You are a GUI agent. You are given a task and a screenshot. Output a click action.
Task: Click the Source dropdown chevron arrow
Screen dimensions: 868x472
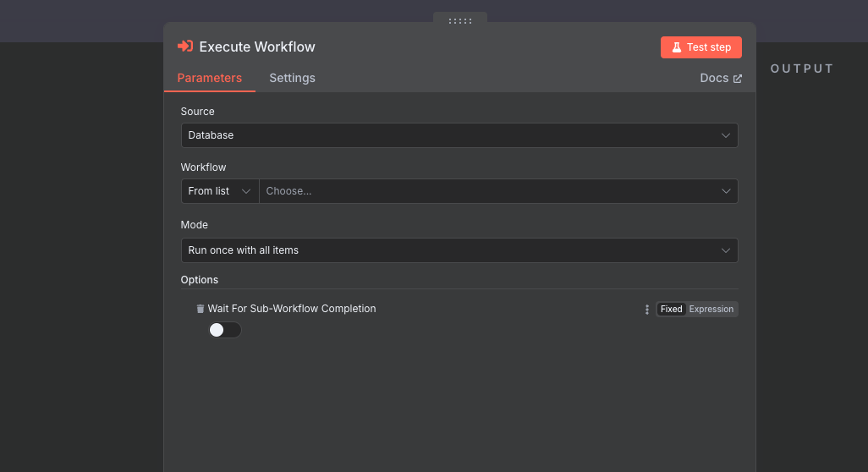(725, 135)
